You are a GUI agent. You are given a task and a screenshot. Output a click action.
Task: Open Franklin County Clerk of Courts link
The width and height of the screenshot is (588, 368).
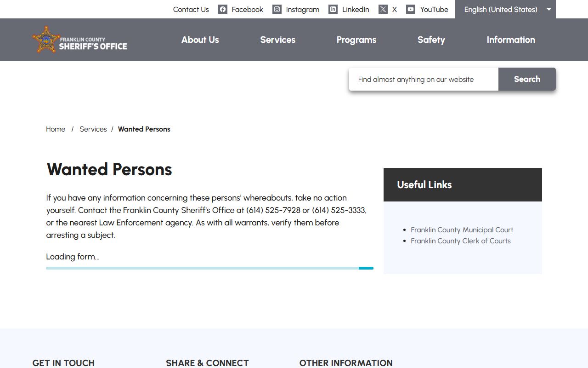[461, 241]
